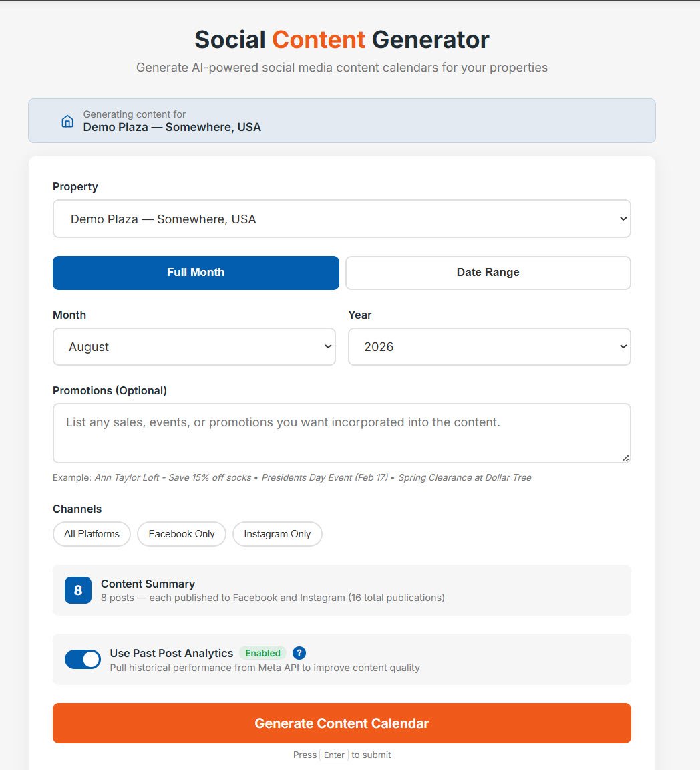The image size is (700, 770).
Task: Click the green Enabled badge
Action: pos(262,653)
